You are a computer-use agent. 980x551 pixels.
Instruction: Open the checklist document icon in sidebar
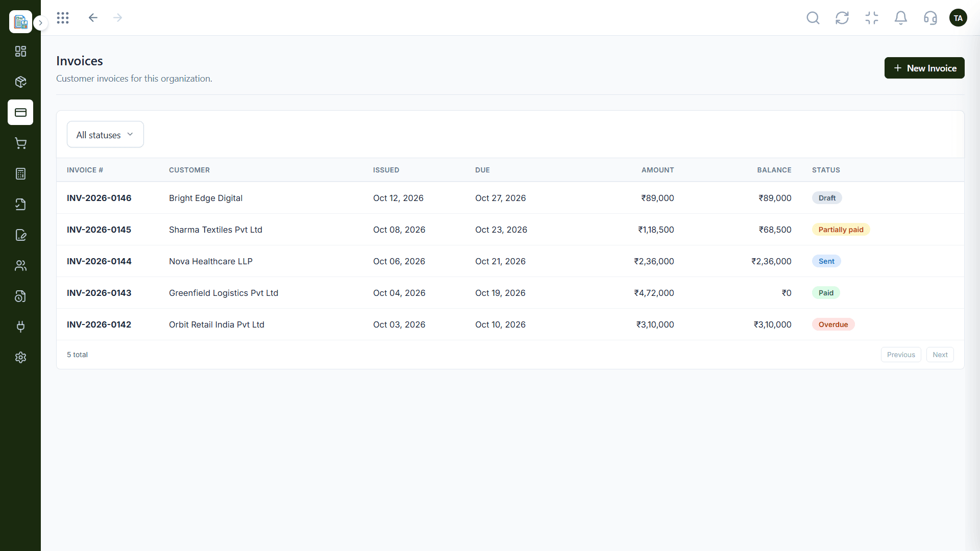(x=20, y=205)
